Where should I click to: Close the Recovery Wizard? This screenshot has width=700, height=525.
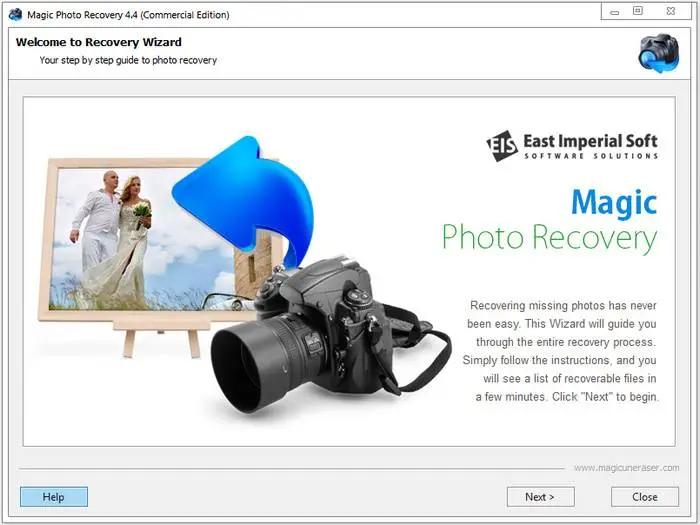tap(645, 497)
